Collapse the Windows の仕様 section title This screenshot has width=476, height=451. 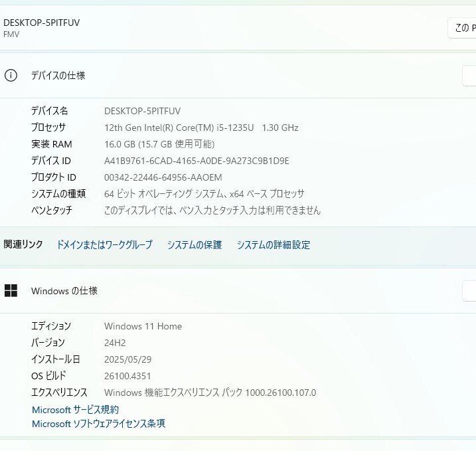(64, 291)
